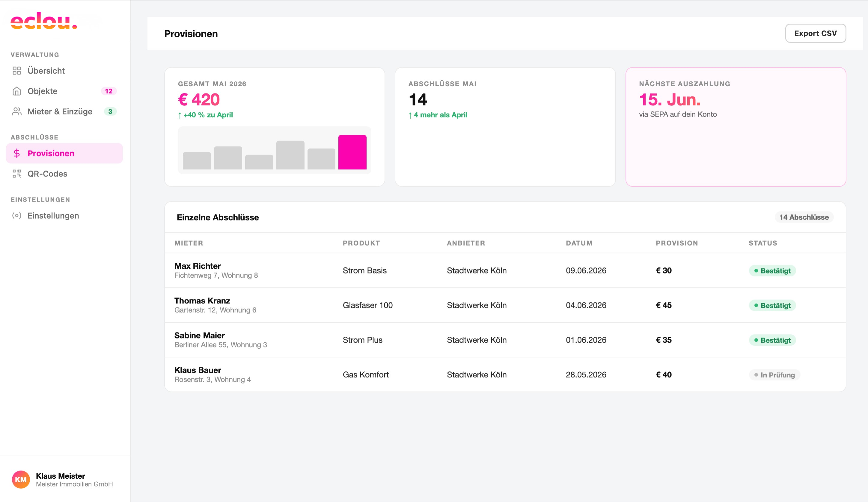Click the Provisionen dollar icon
Screen dimensions: 868x502
(x=16, y=153)
